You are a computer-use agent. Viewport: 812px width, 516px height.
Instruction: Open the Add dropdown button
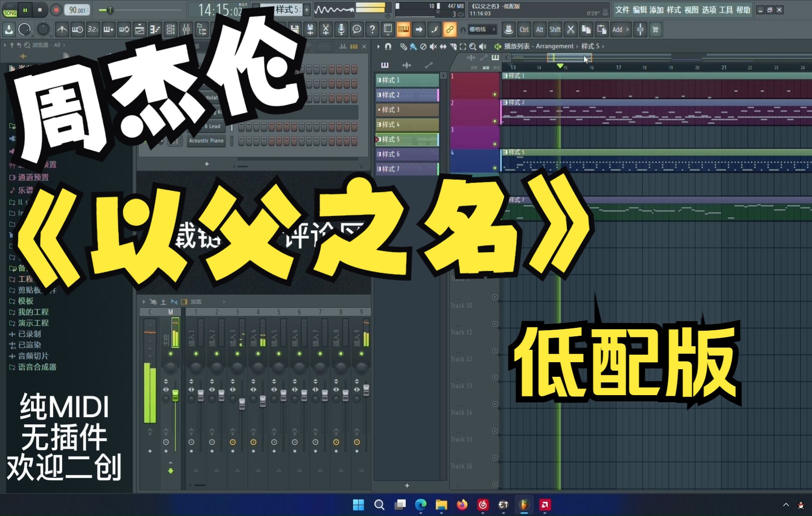click(620, 30)
